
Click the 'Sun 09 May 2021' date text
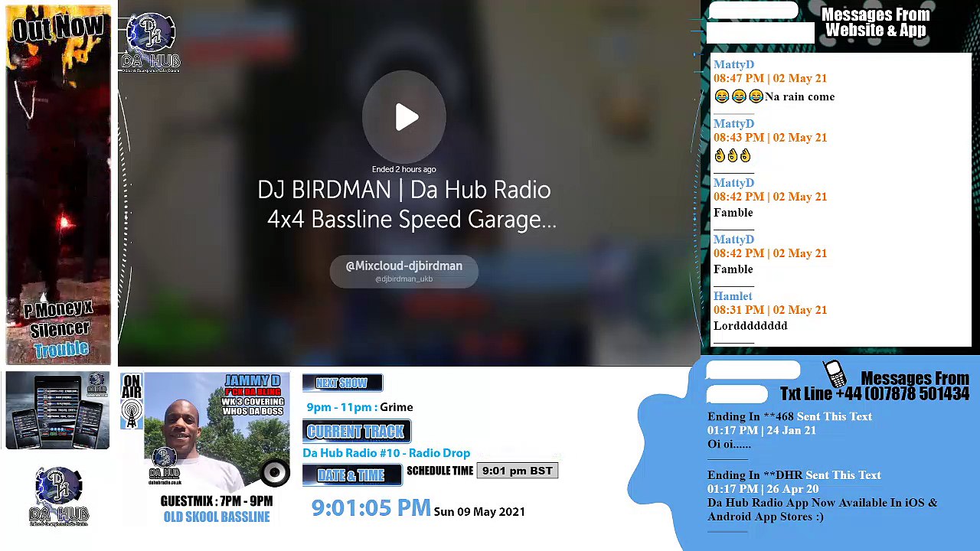click(x=479, y=512)
